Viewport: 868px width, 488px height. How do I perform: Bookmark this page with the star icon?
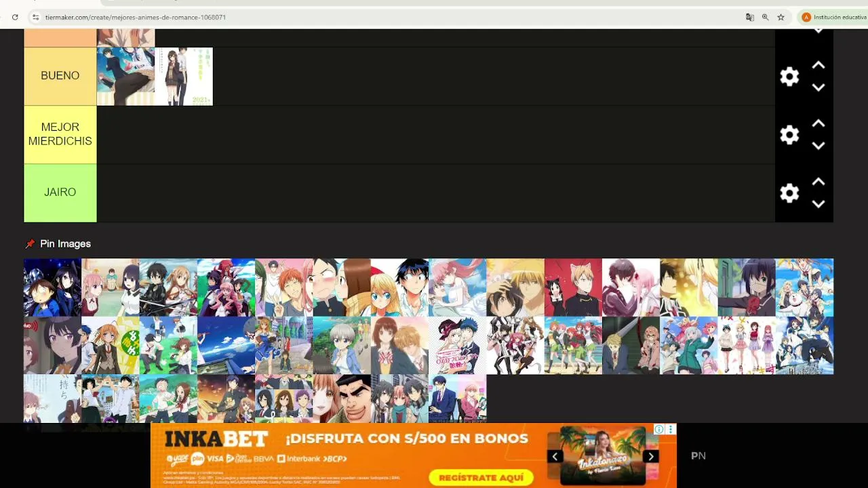781,17
